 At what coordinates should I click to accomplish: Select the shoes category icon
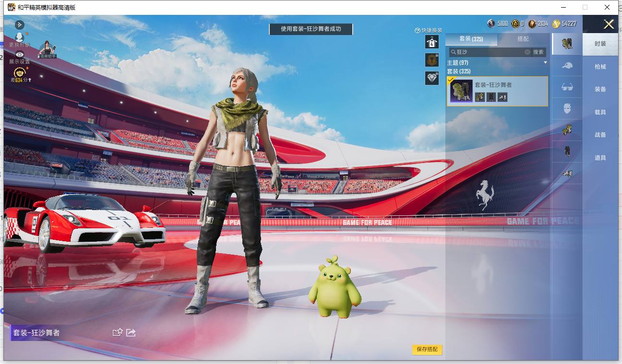click(567, 173)
